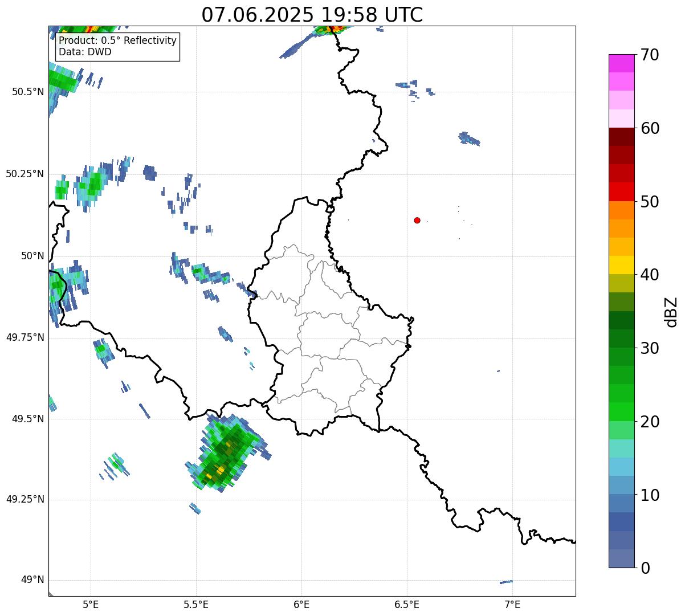Click the yellow high-reflectivity core in the southern storm

point(219,471)
